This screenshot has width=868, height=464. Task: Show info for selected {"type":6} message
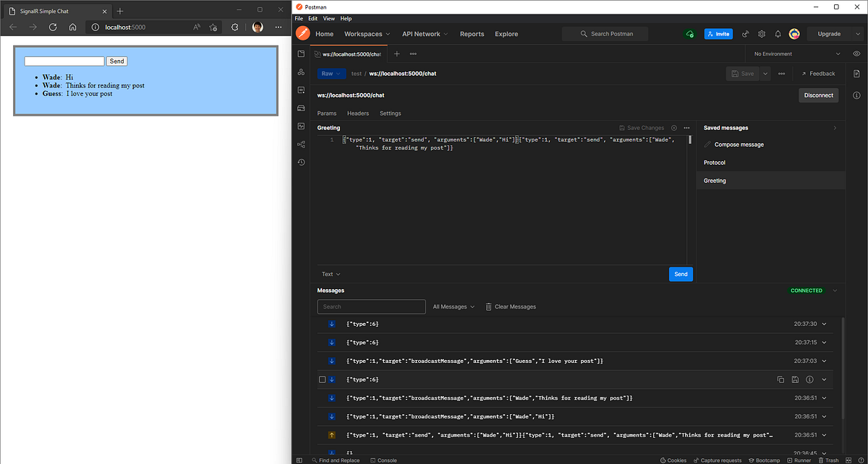[809, 379]
